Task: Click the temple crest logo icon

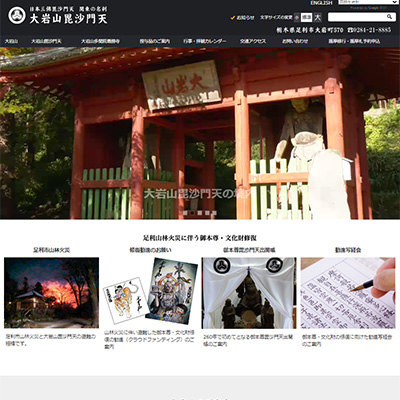Action: (17, 15)
